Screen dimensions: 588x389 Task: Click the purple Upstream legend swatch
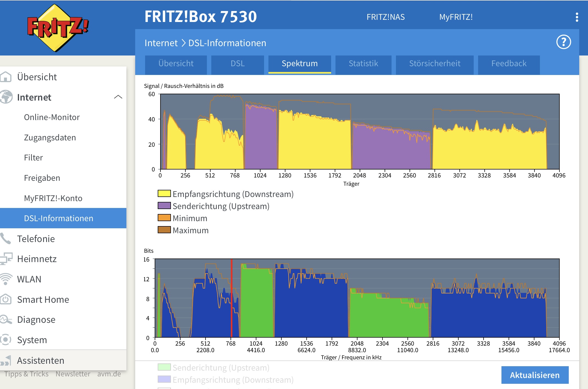coord(164,206)
